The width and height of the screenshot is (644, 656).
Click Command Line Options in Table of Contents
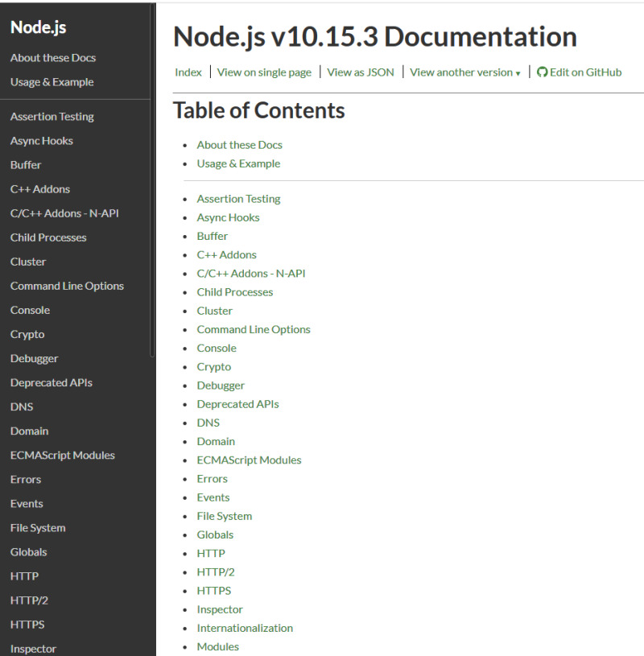pos(254,330)
